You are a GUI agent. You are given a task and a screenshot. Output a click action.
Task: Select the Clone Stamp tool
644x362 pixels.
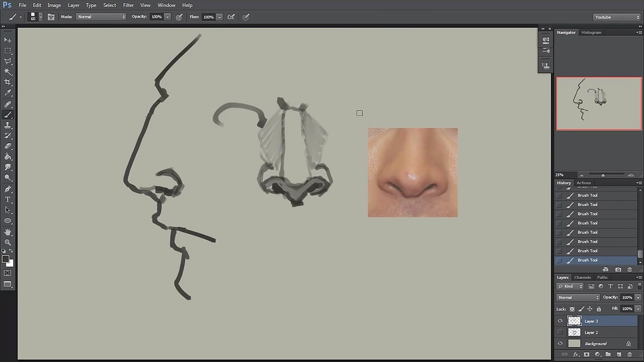point(8,125)
